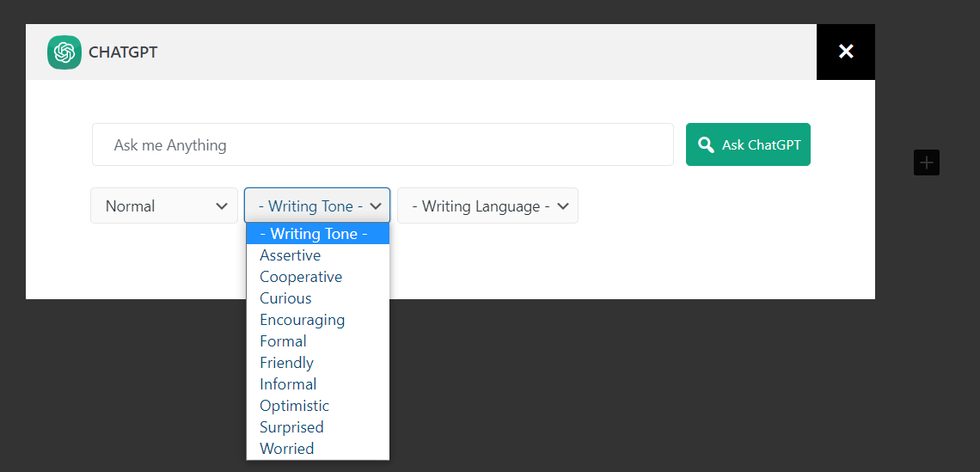This screenshot has width=980, height=472.
Task: Select Encouraging from the tone list
Action: pyautogui.click(x=317, y=320)
